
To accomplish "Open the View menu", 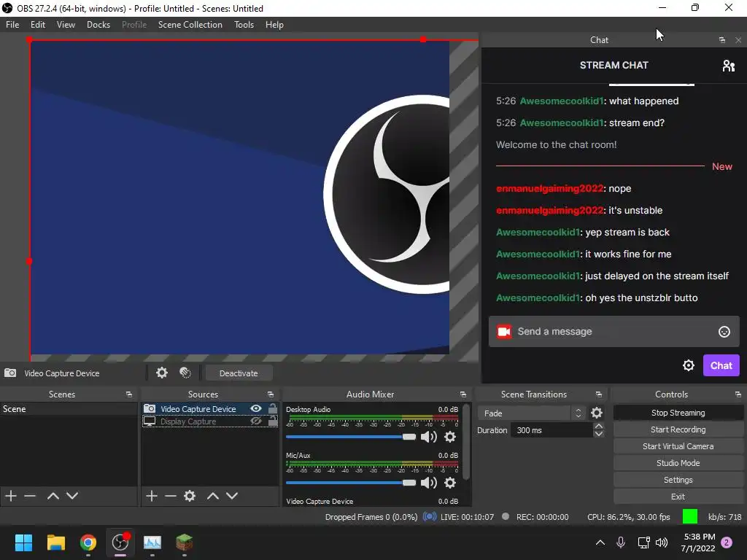I will tap(66, 25).
